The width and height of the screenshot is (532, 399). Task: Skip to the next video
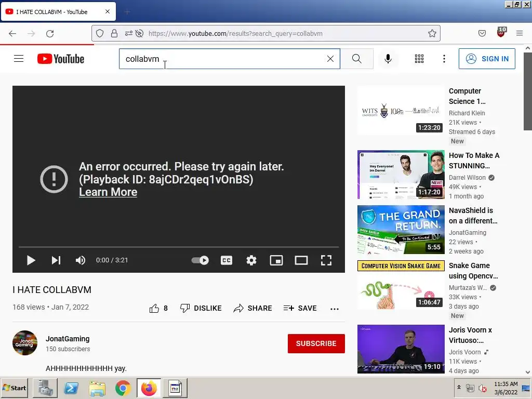click(x=56, y=260)
